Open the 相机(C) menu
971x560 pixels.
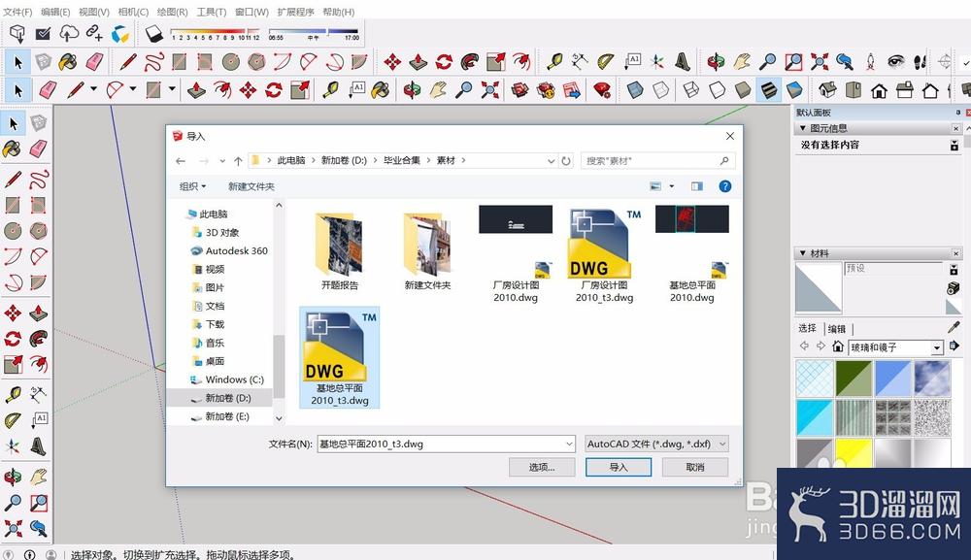click(x=133, y=12)
